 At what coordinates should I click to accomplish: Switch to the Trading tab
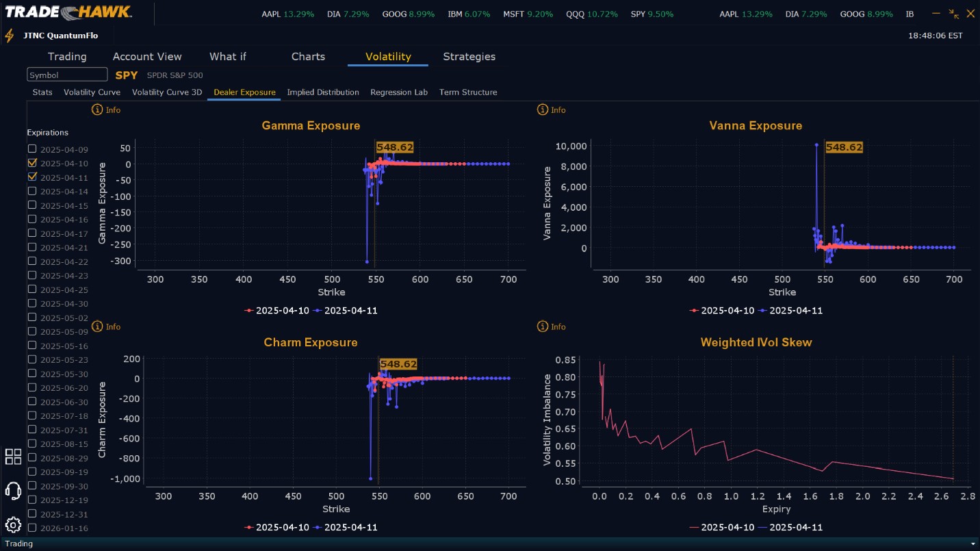(x=67, y=57)
